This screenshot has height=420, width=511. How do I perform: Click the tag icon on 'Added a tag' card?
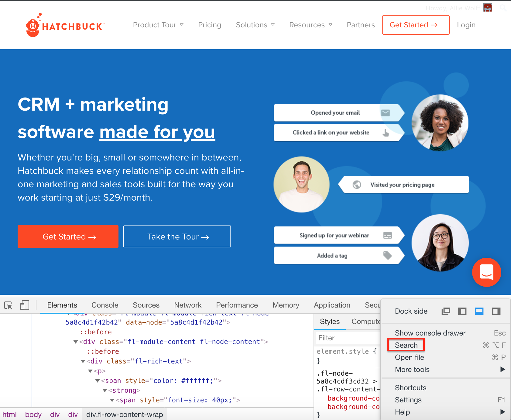(x=387, y=255)
